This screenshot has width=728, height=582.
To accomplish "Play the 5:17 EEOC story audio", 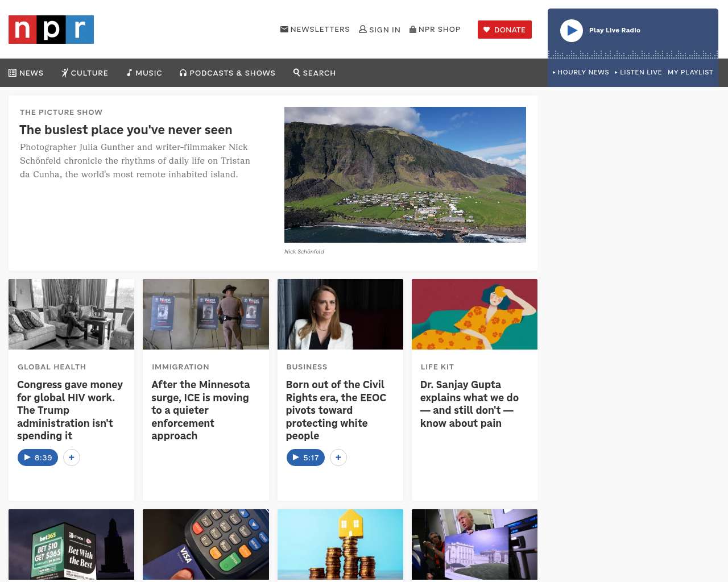I will click(x=305, y=458).
